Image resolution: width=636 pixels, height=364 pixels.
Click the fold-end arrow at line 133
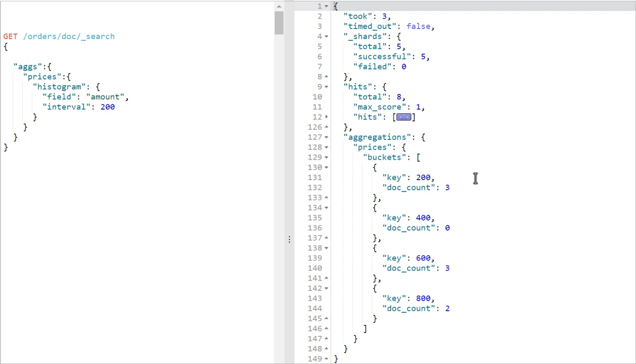[327, 197]
